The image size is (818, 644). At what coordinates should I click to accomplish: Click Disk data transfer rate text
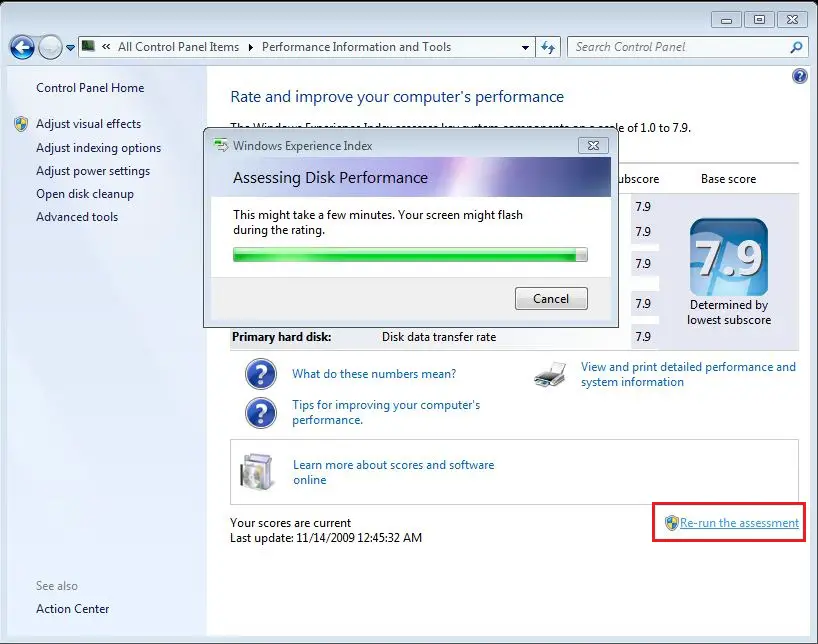click(x=439, y=337)
